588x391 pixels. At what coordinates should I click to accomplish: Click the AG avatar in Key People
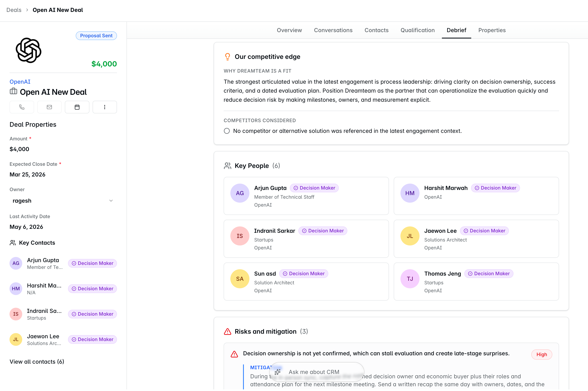[240, 193]
